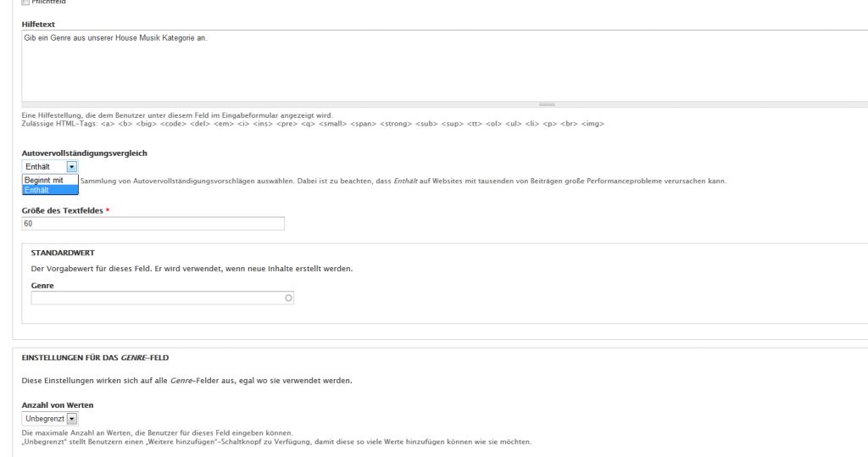The height and width of the screenshot is (457, 868).
Task: Click inside the Hilfetext text area
Action: pos(424,68)
